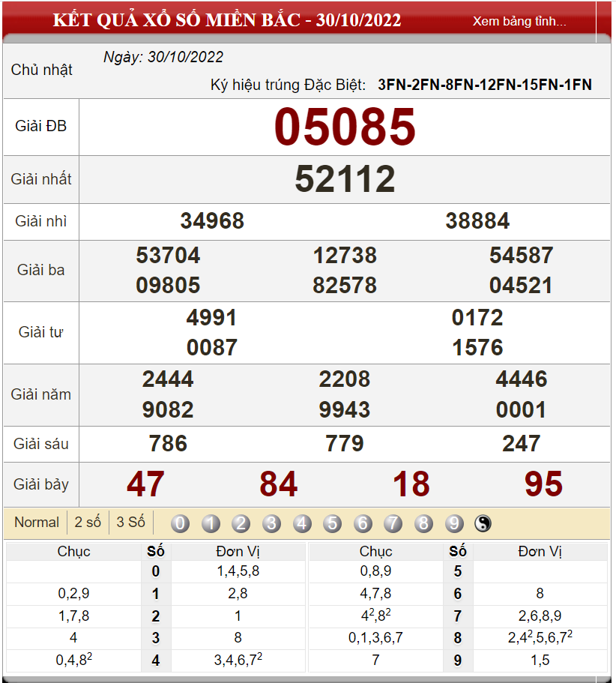Choose the digit 7 ball filter
The height and width of the screenshot is (683, 616).
[x=393, y=523]
